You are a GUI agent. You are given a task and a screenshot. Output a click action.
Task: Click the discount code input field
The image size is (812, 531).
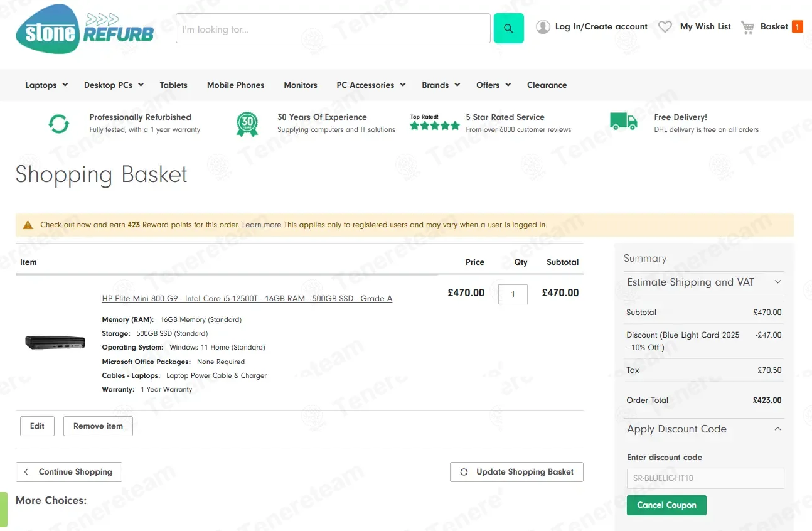[x=705, y=478]
